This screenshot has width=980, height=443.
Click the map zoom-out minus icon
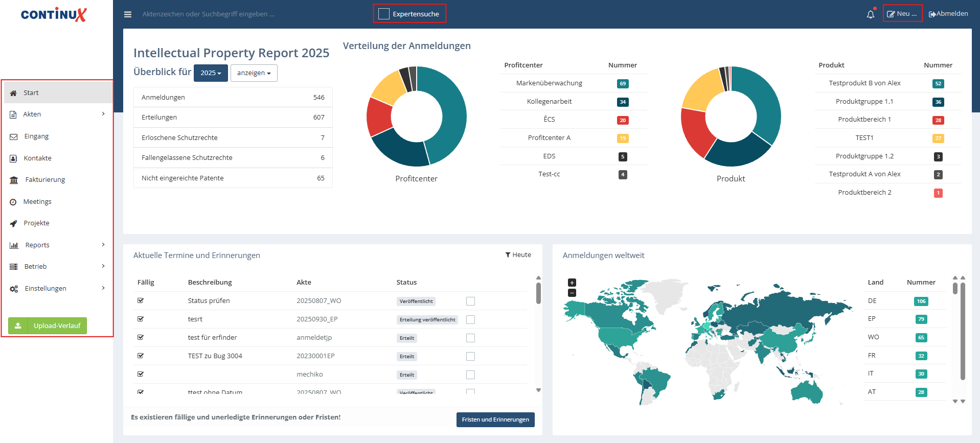coord(572,293)
